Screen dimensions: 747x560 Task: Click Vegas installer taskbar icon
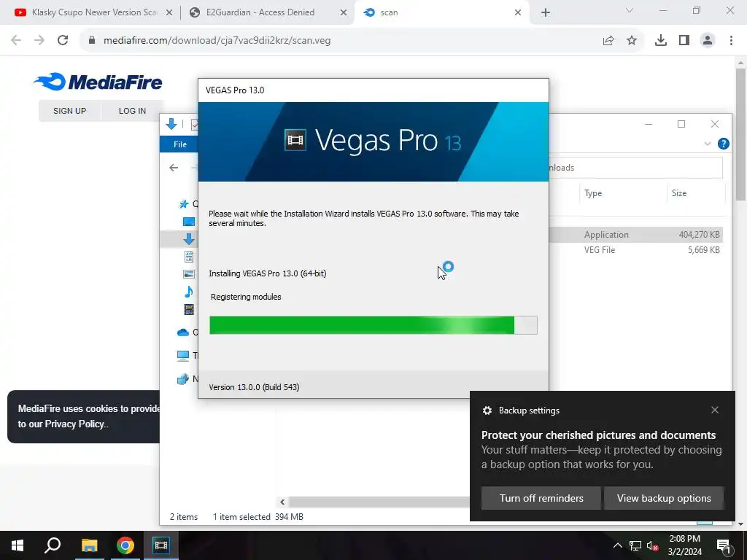coord(160,545)
